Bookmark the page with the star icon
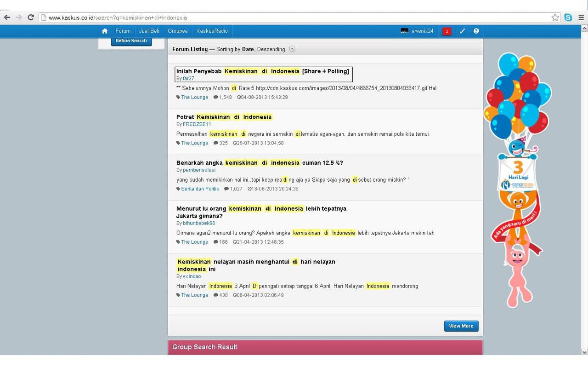 tap(555, 17)
